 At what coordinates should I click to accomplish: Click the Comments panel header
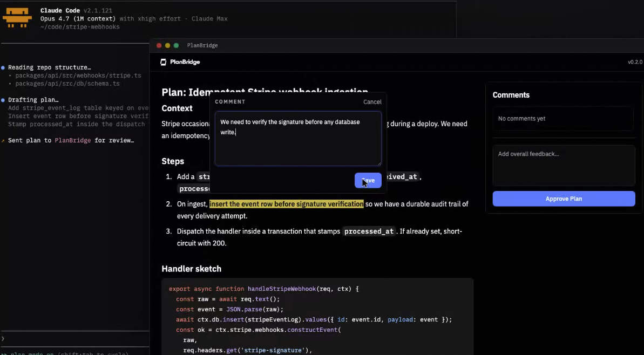(x=511, y=95)
